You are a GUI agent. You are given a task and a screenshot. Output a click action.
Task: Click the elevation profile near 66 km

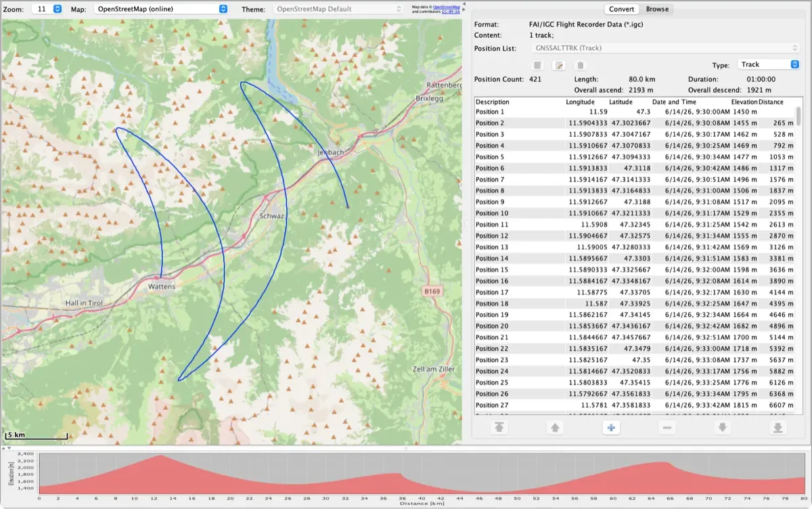pyautogui.click(x=664, y=464)
